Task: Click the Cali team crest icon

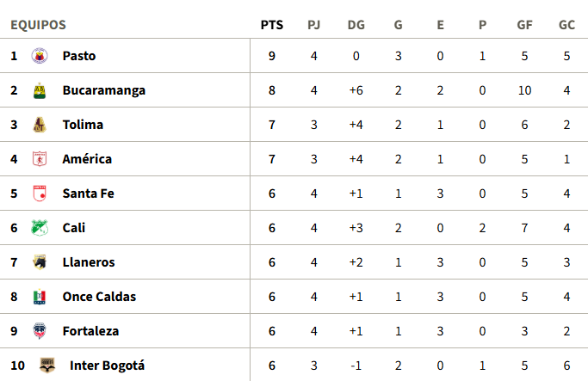Action: (39, 228)
